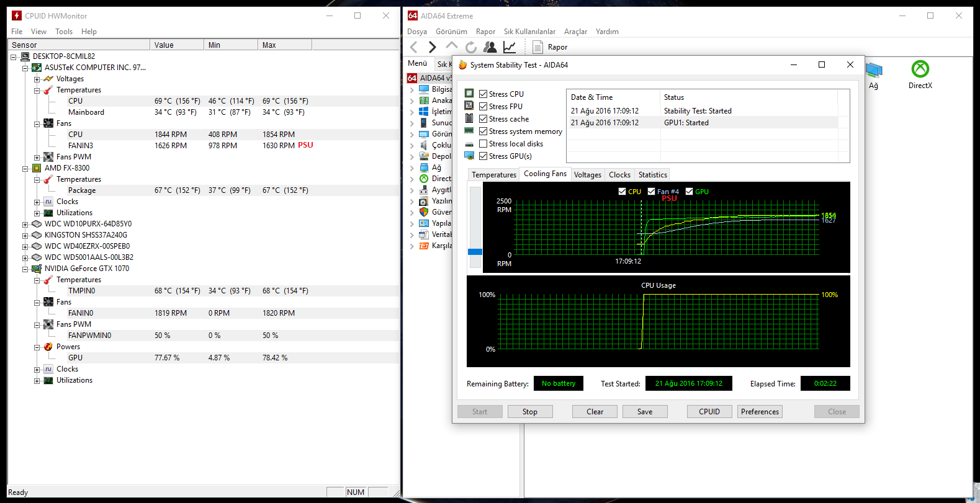980x503 pixels.
Task: Click the Min column header in HWMonitor
Action: pos(230,45)
